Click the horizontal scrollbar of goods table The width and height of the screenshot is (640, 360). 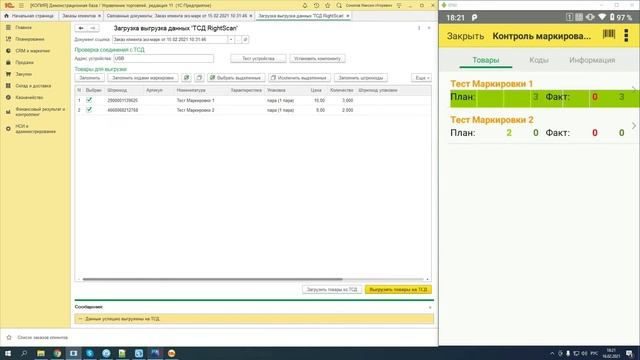pyautogui.click(x=212, y=279)
